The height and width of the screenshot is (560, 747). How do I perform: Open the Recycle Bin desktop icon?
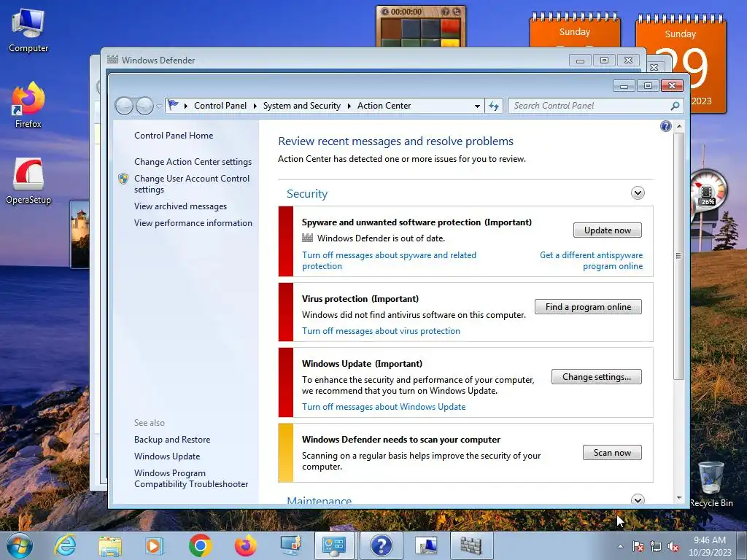[711, 484]
